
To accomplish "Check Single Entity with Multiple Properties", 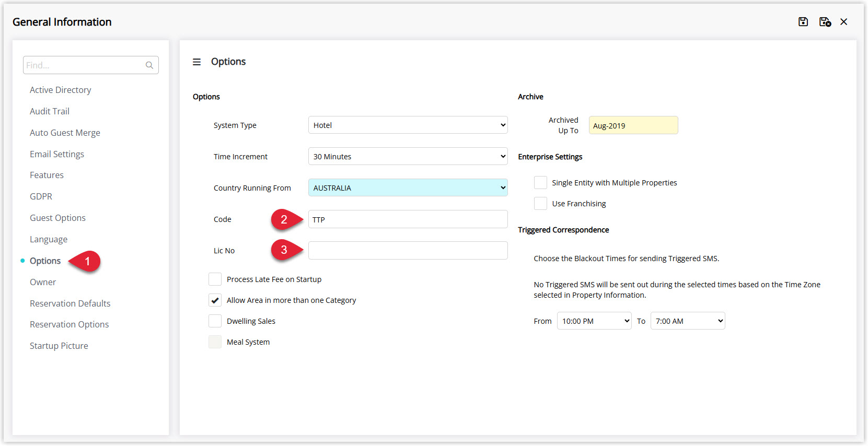I will click(x=540, y=182).
